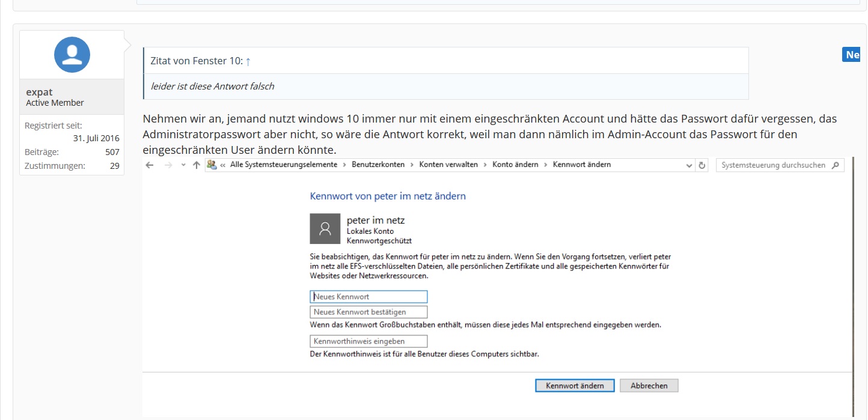
Task: Focus the Neues Kennwort input field
Action: [x=368, y=297]
